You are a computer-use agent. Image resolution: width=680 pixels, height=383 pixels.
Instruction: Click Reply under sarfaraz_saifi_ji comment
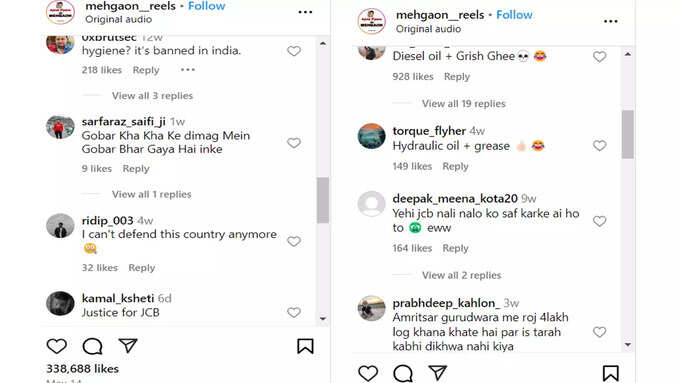coord(136,168)
